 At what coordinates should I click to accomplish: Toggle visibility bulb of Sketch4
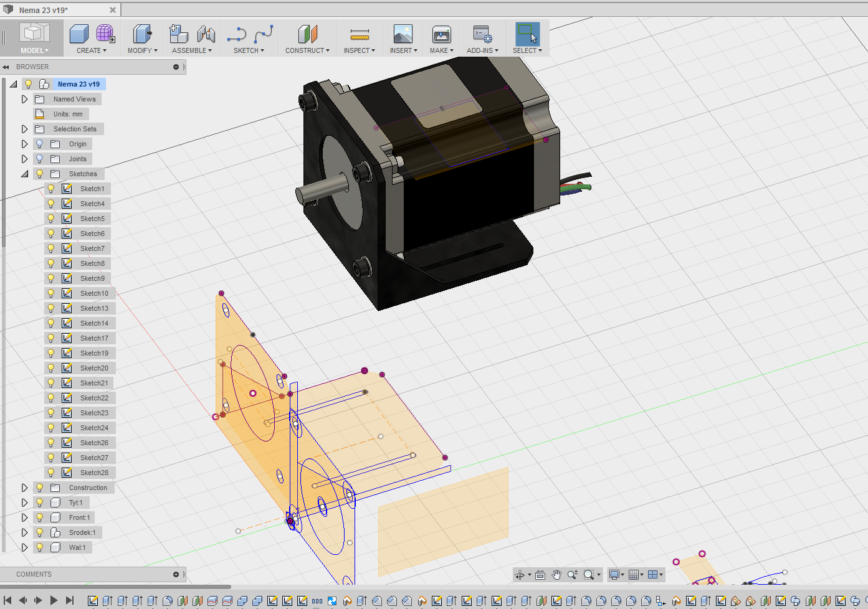click(51, 204)
